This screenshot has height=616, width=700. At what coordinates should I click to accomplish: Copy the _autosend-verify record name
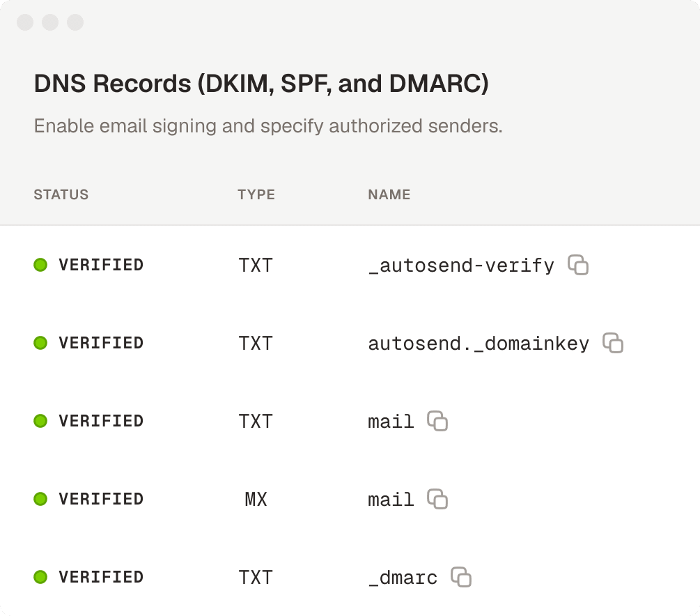pos(578,265)
